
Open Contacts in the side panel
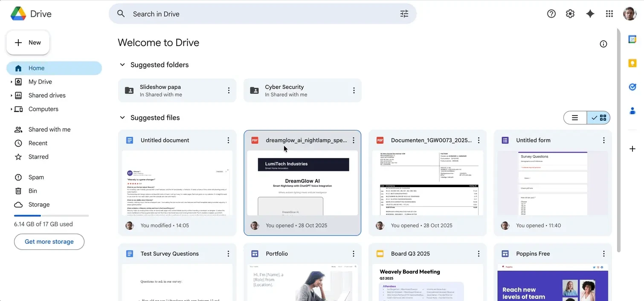(632, 110)
